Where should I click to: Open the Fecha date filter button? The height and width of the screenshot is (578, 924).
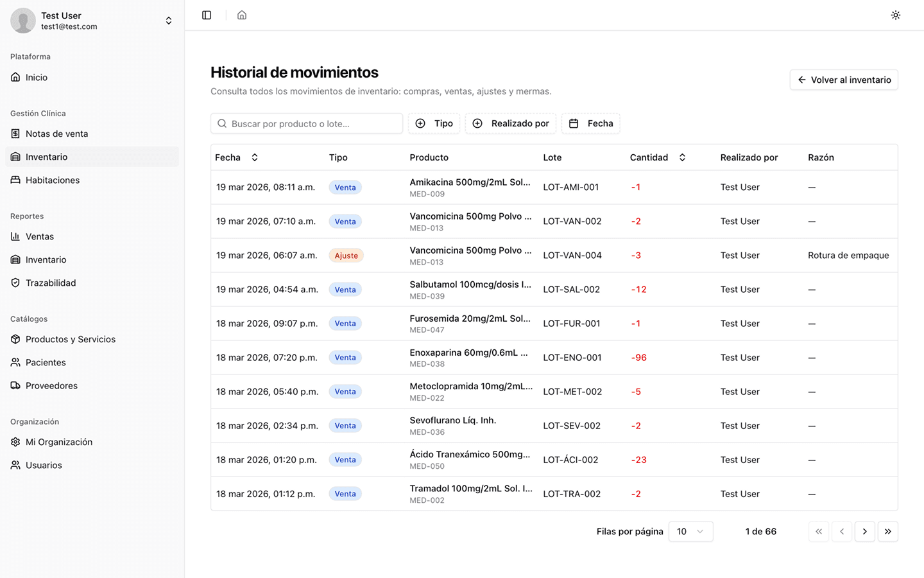click(591, 124)
